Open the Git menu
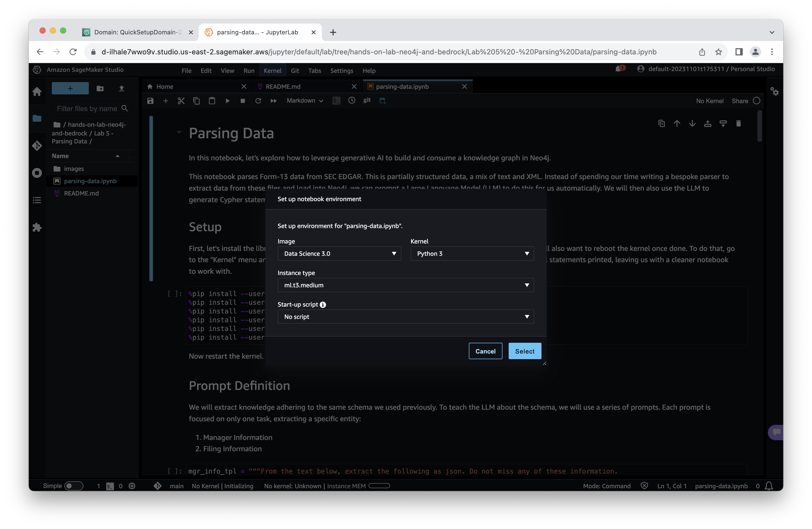Viewport: 812px width, 529px height. [x=295, y=71]
